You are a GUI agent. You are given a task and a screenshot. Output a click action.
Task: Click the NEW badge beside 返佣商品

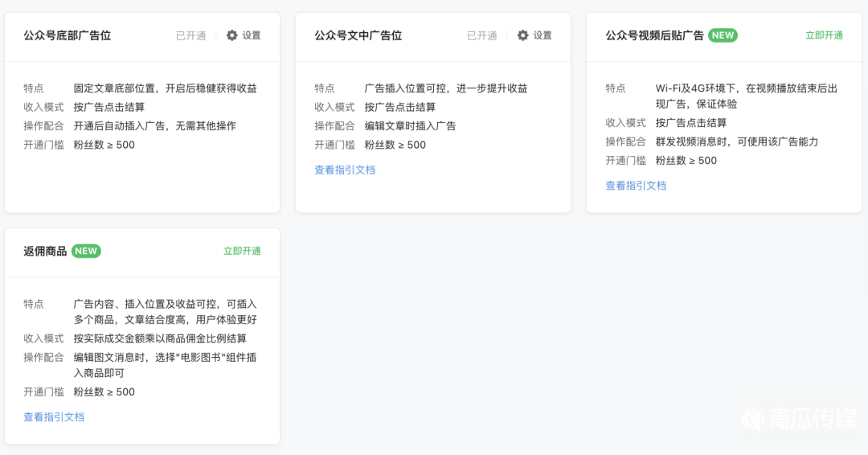tap(86, 252)
